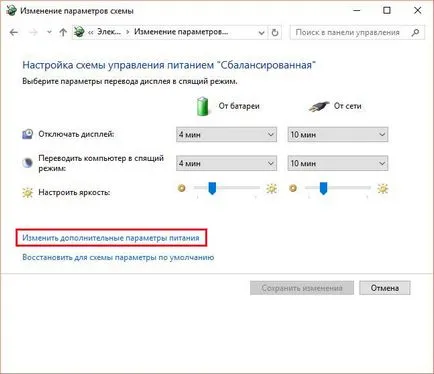Viewport: 434px width, 374px height.
Task: Select the 'Элек...' breadcrumb segment
Action: pos(109,32)
